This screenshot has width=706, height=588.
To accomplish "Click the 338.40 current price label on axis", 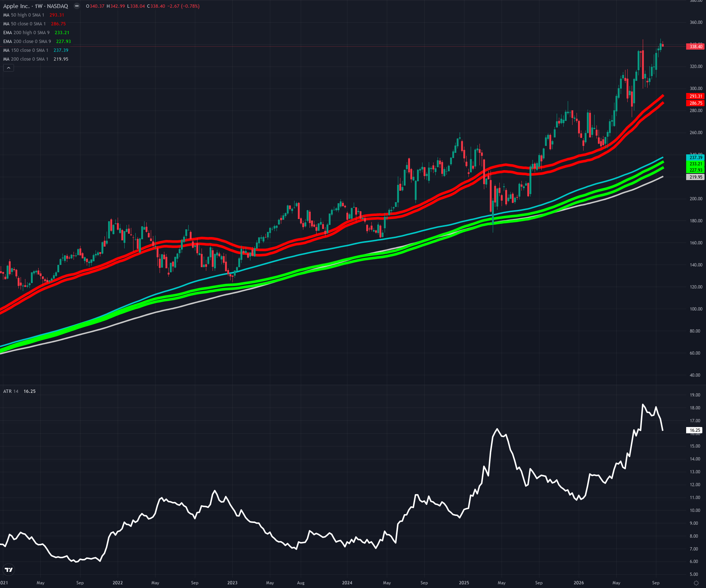I will tap(695, 47).
